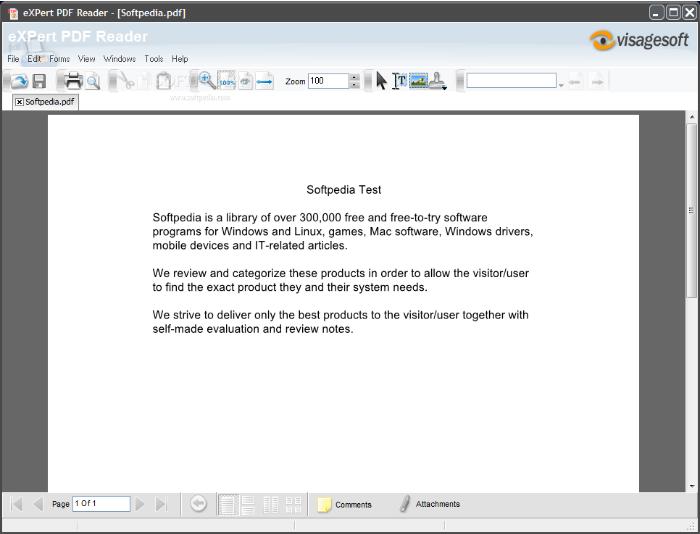The image size is (700, 534).
Task: Open the Stamp tool
Action: coord(438,81)
